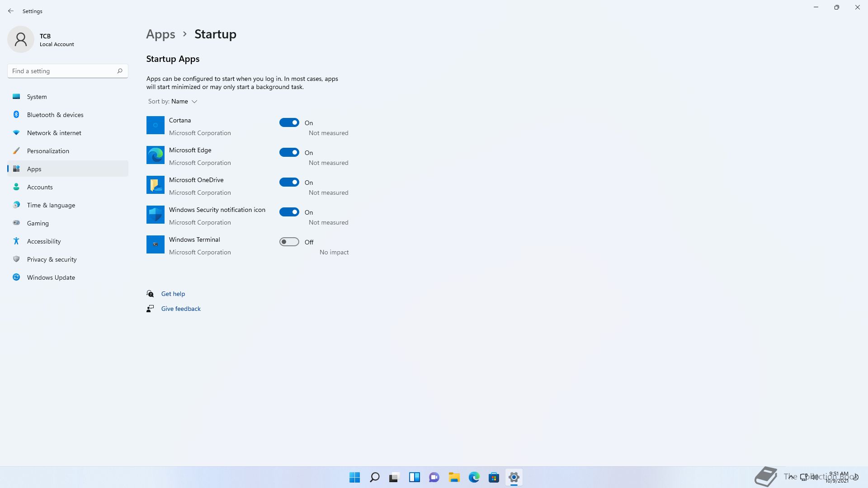Open Accessibility settings
This screenshot has width=868, height=488.
[x=68, y=241]
